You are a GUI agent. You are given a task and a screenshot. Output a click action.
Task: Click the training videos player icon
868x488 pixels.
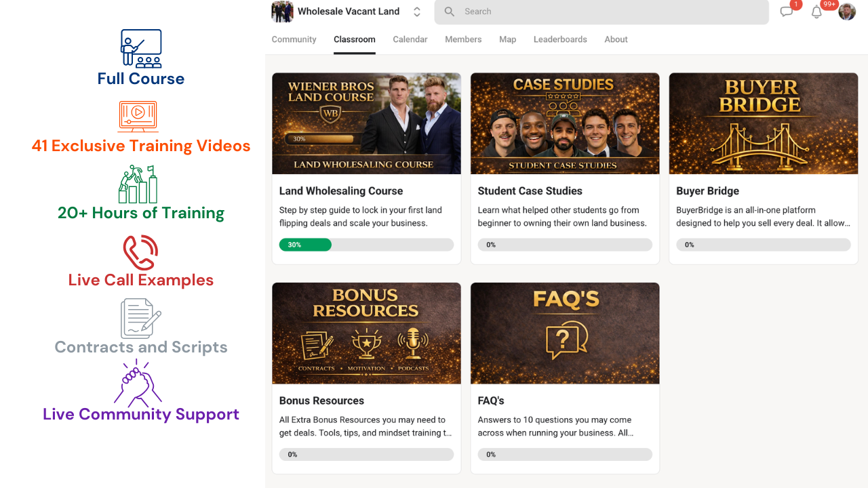tap(138, 117)
